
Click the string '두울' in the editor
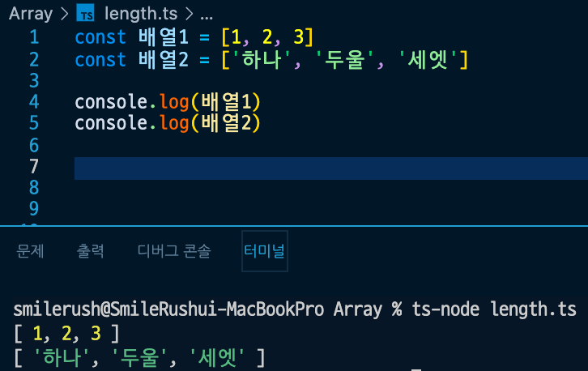tap(345, 60)
